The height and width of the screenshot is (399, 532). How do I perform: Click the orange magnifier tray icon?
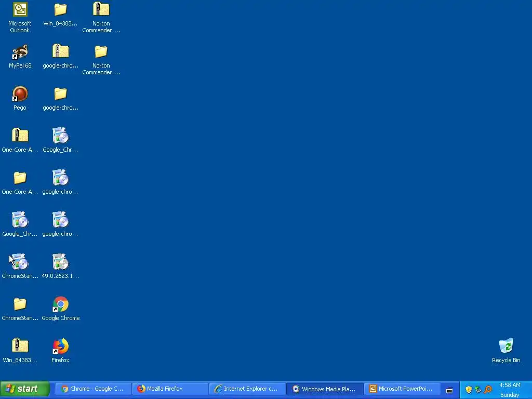pos(488,389)
